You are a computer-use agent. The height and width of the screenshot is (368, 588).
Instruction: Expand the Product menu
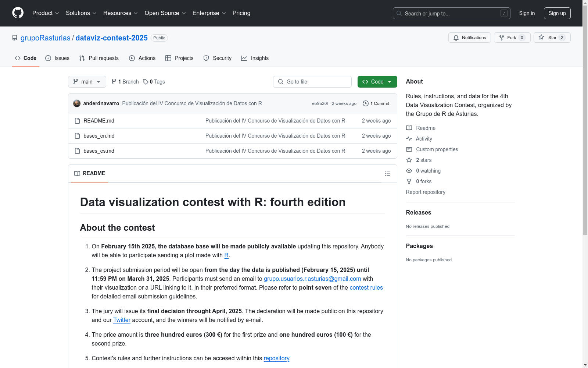pos(46,13)
